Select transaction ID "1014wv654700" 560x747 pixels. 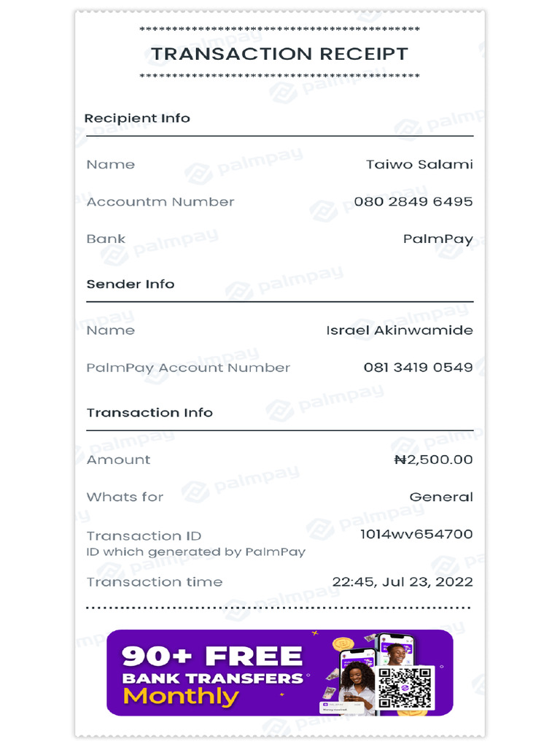416,534
